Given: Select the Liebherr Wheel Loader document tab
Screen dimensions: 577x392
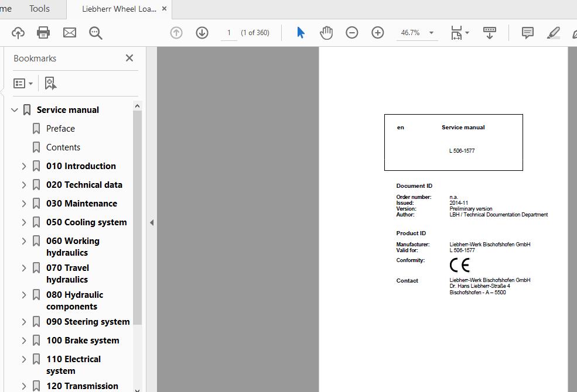Looking at the screenshot, I should [120, 9].
